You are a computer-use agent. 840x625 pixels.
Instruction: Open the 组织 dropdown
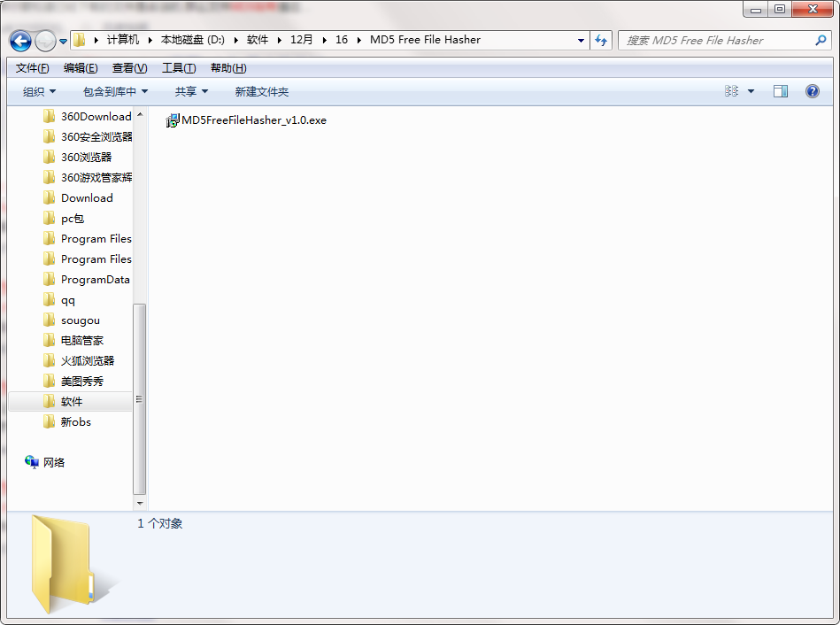pos(39,92)
